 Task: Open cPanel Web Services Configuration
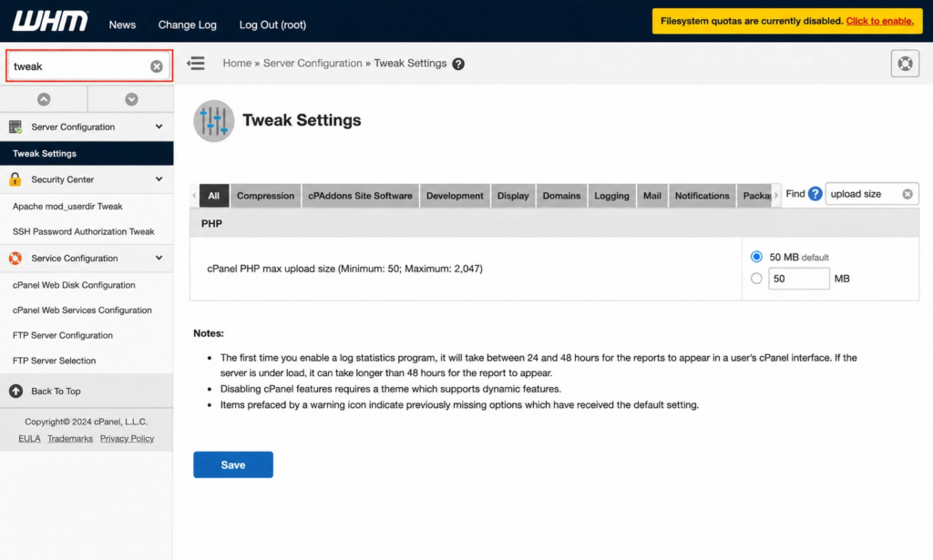pyautogui.click(x=82, y=310)
